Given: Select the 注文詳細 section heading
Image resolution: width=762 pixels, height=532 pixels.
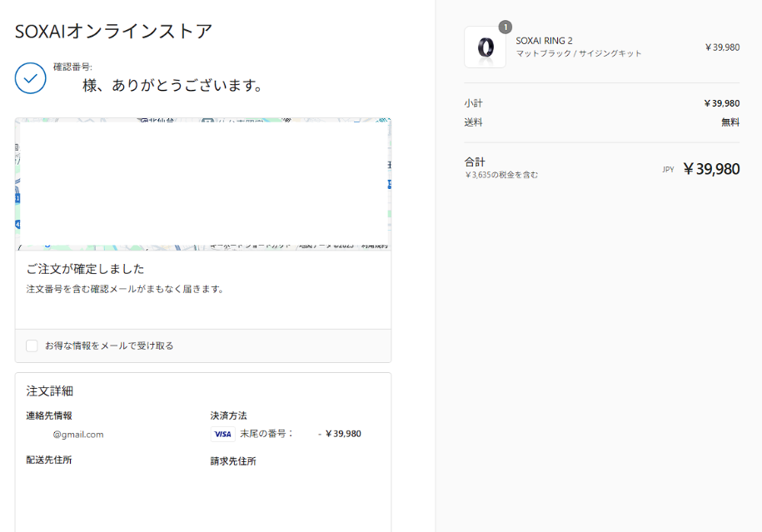Looking at the screenshot, I should point(50,391).
